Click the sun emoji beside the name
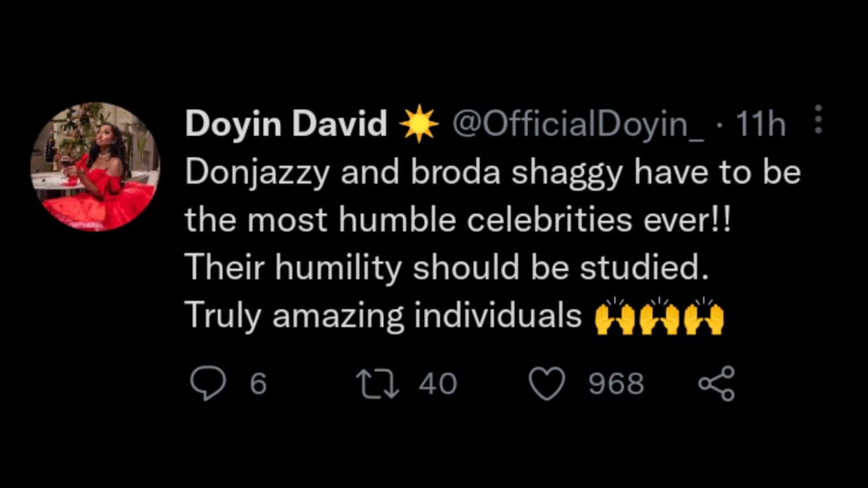Image resolution: width=868 pixels, height=488 pixels. (418, 123)
